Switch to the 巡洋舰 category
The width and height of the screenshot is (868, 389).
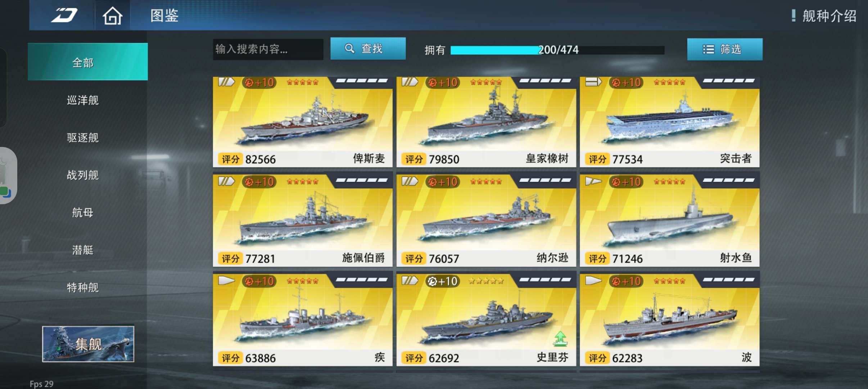pos(83,100)
